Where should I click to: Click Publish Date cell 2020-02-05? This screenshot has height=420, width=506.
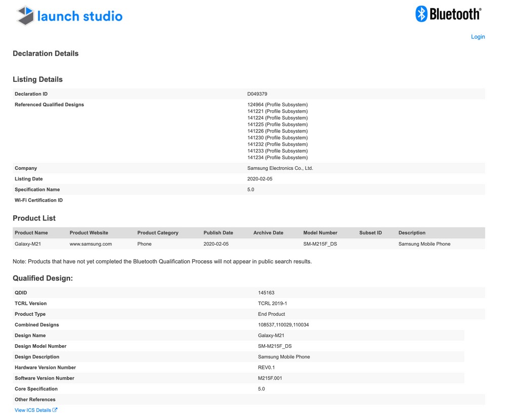[x=216, y=244]
